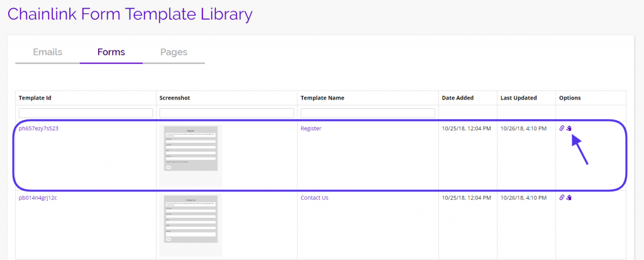644x260 pixels.
Task: Switch to the Emails tab
Action: click(x=48, y=52)
